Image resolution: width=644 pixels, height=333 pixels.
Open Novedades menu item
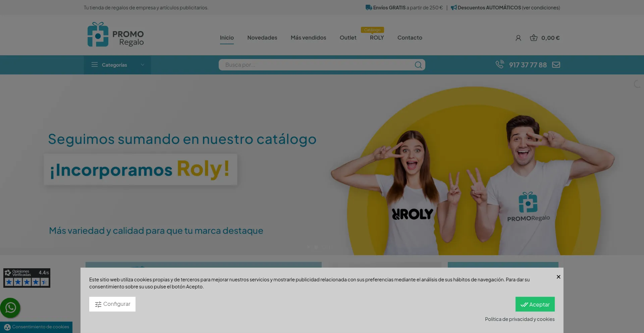(262, 38)
